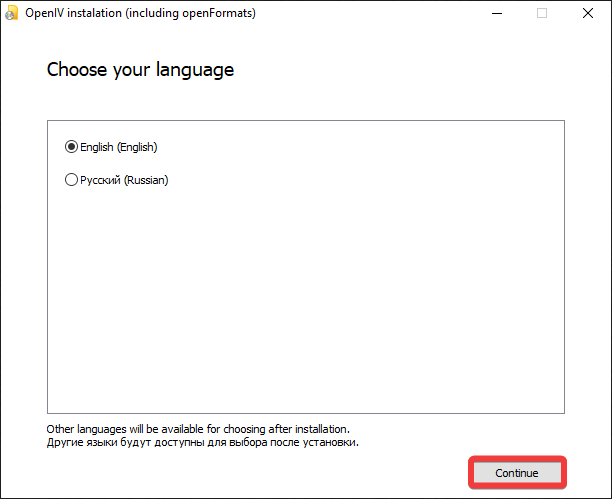Click the 'Другие языки будут доступны' note

tap(203, 442)
